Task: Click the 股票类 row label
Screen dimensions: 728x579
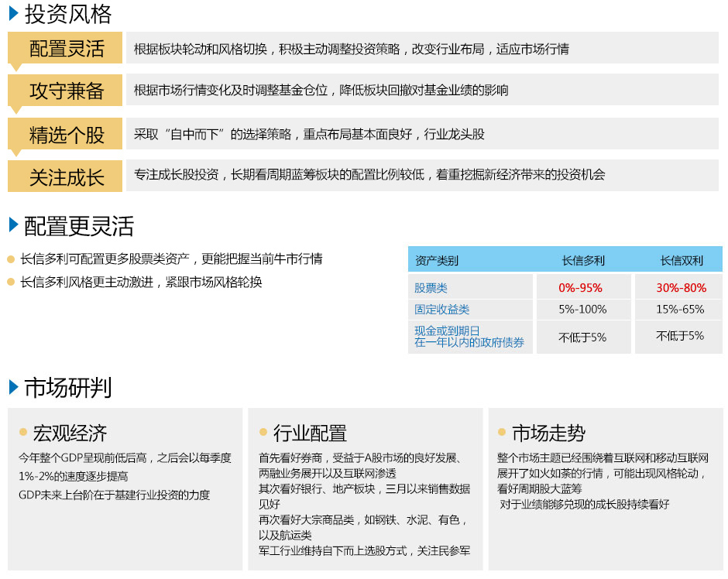Action: click(431, 288)
